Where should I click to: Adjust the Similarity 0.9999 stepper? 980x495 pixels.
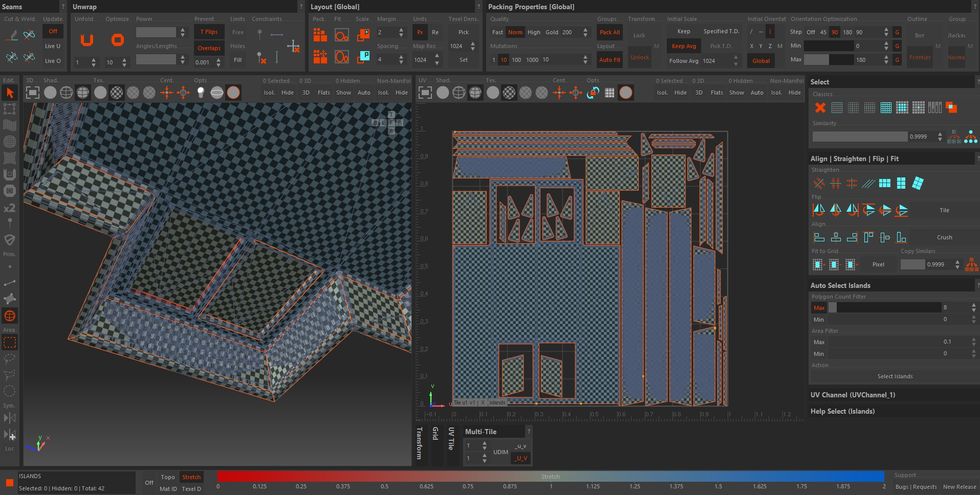pyautogui.click(x=940, y=137)
